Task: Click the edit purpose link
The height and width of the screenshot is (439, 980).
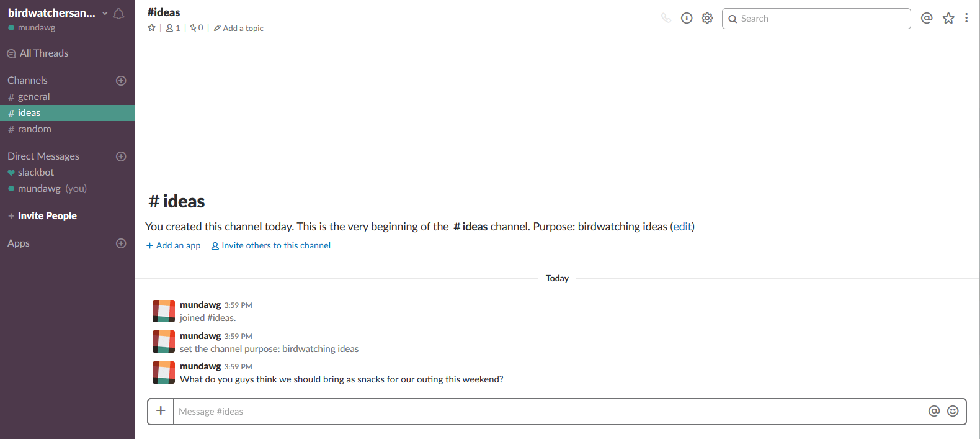Action: tap(682, 227)
